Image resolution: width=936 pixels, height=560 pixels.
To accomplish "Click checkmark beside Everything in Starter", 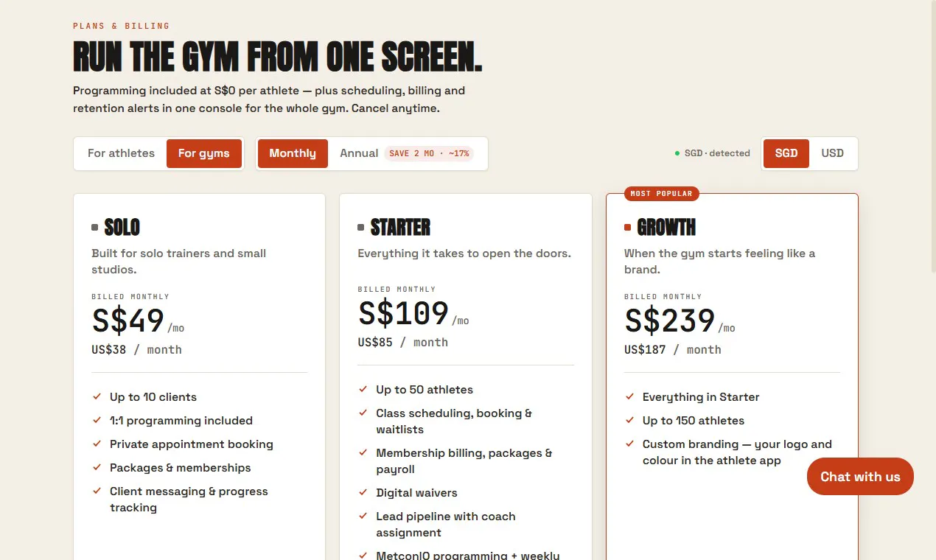I will click(629, 396).
